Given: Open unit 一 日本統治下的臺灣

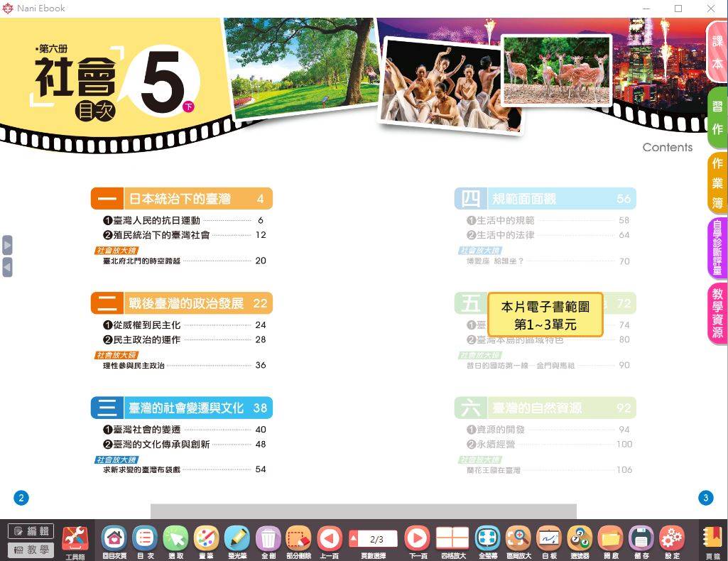Looking at the screenshot, I should click(182, 199).
